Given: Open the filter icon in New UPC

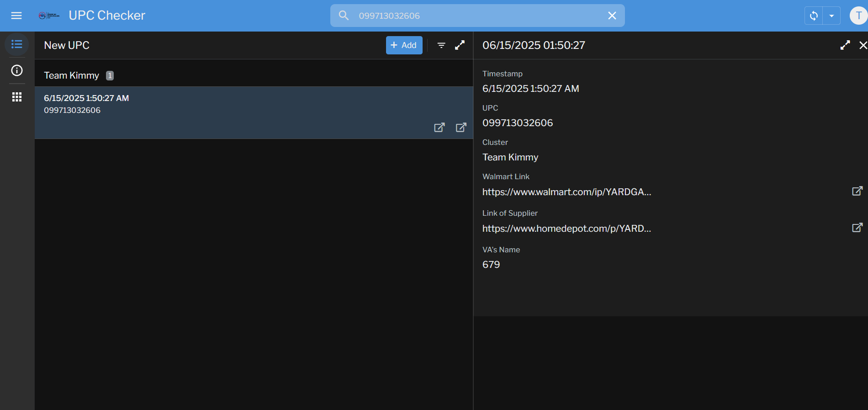Looking at the screenshot, I should click(441, 45).
